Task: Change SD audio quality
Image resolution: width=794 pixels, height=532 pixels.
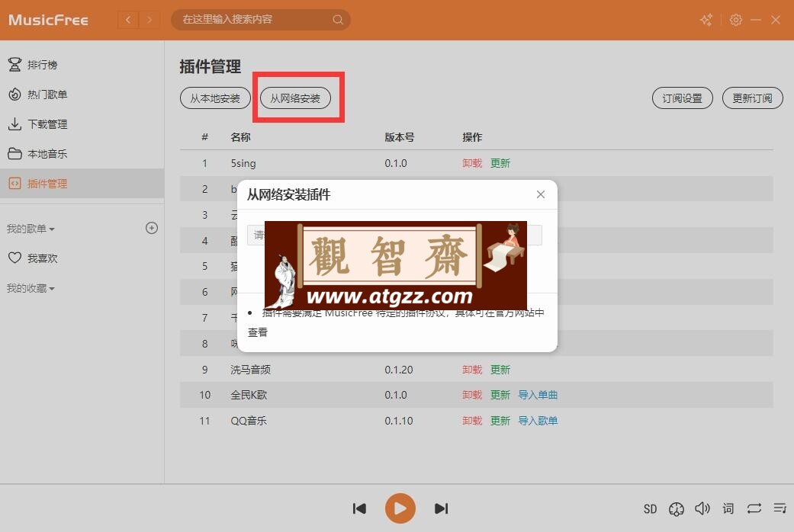Action: (650, 508)
